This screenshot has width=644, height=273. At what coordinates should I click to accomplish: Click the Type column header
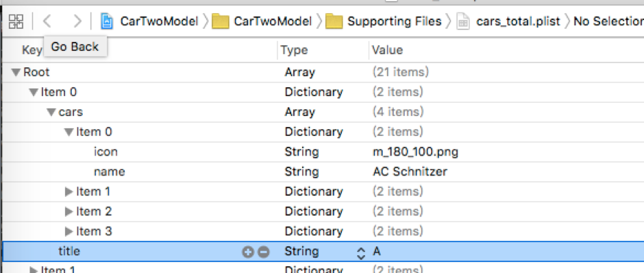[294, 50]
